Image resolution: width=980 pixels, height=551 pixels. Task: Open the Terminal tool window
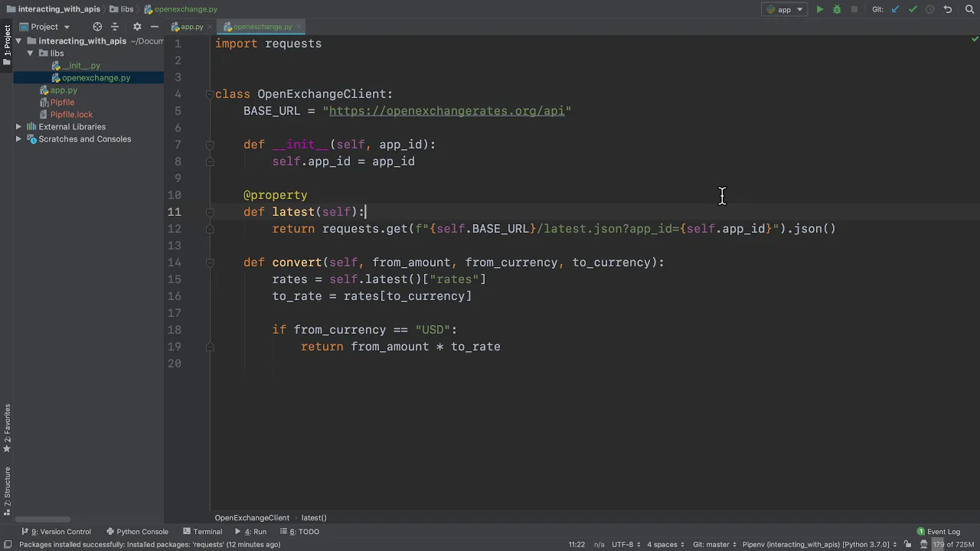[202, 531]
